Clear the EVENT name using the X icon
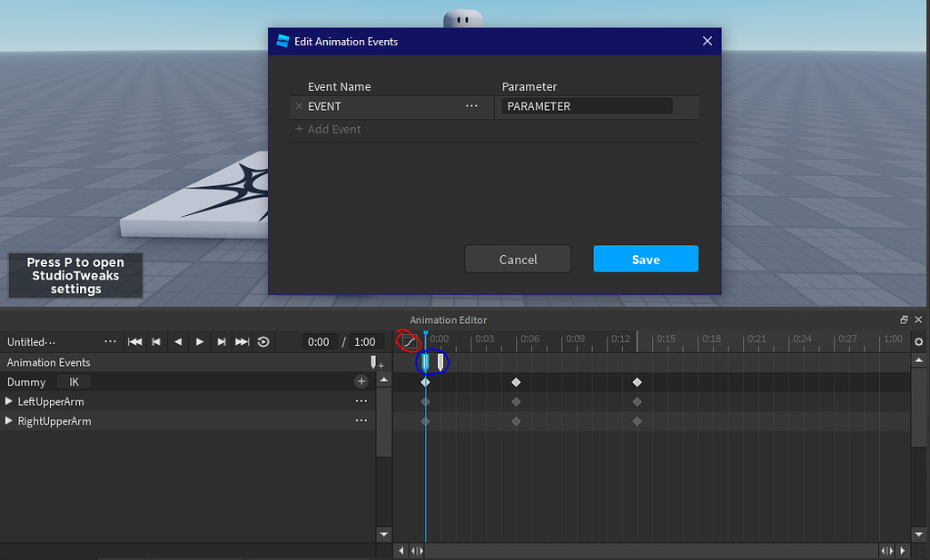The height and width of the screenshot is (560, 930). [x=300, y=106]
